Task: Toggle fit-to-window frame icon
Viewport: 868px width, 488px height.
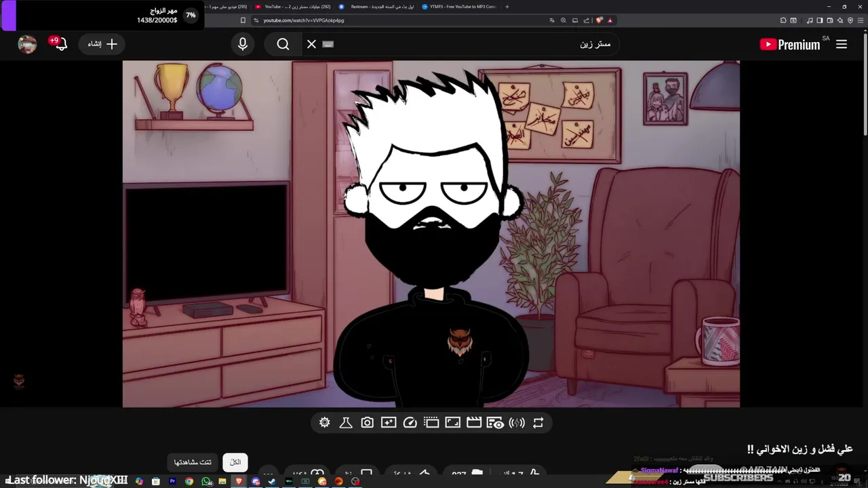Action: [452, 423]
